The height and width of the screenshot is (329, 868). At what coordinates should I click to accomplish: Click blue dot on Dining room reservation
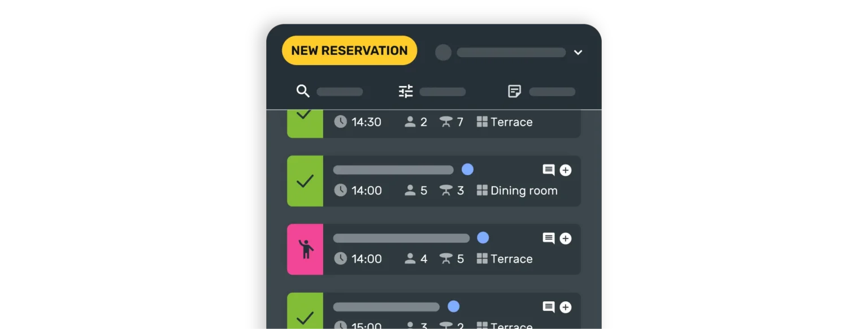(467, 170)
